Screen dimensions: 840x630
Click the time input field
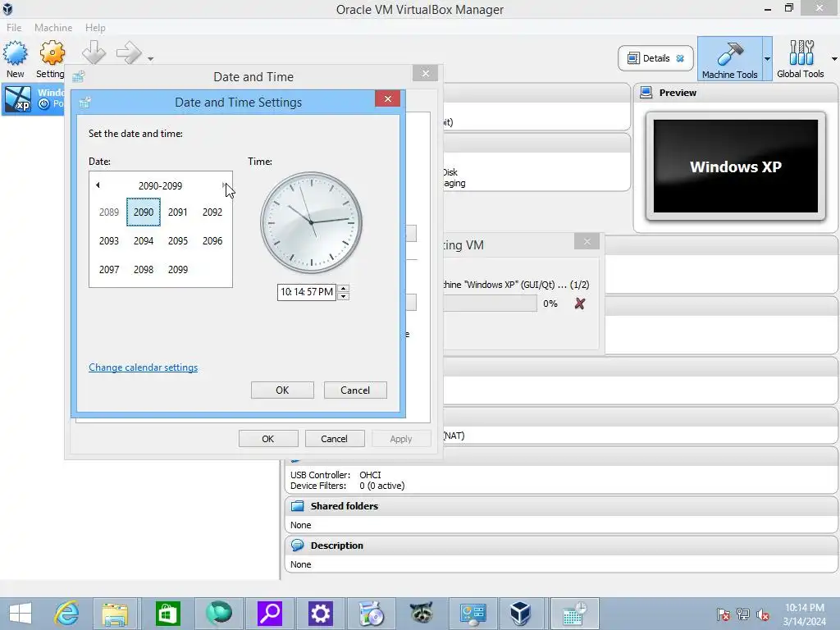(307, 292)
